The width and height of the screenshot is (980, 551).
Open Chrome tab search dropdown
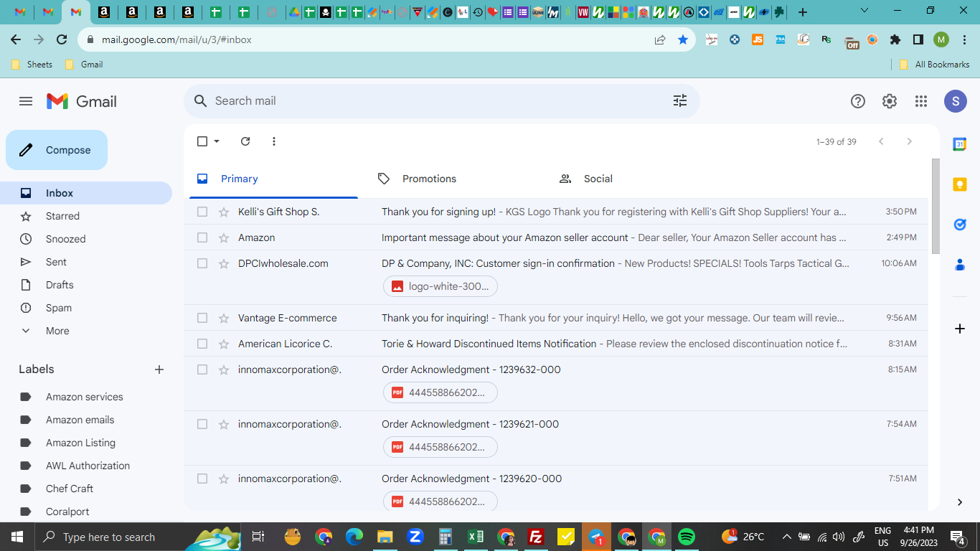pyautogui.click(x=864, y=11)
